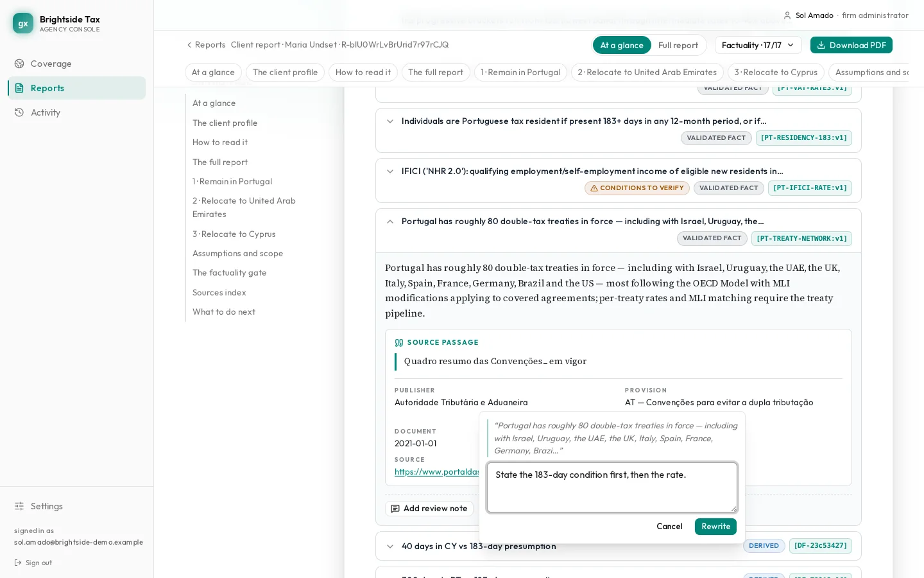Click the DF-23c53427 tag
This screenshot has width=924, height=578.
click(820, 546)
